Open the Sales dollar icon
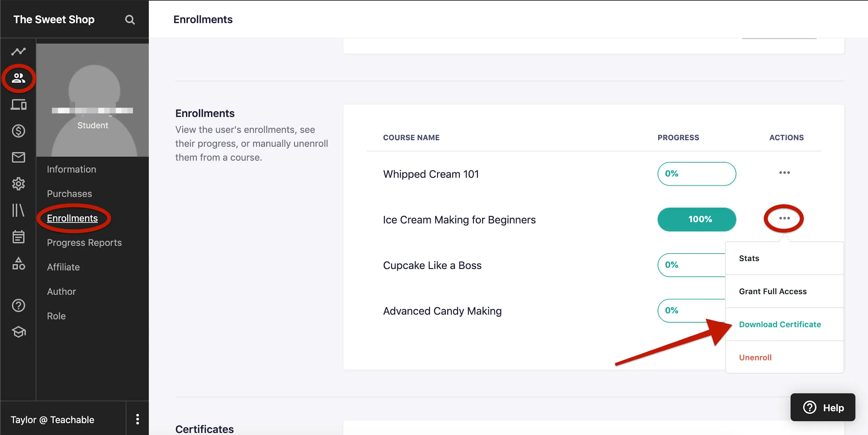The image size is (868, 435). pos(18,131)
